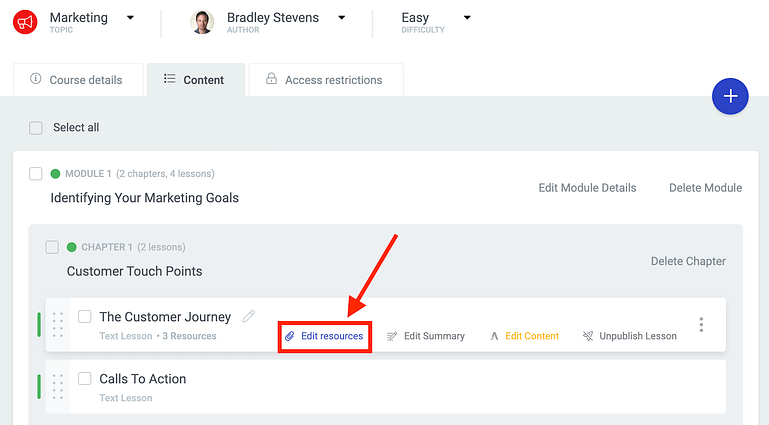The height and width of the screenshot is (425, 769).
Task: Tick the Select all checkbox
Action: click(x=36, y=128)
